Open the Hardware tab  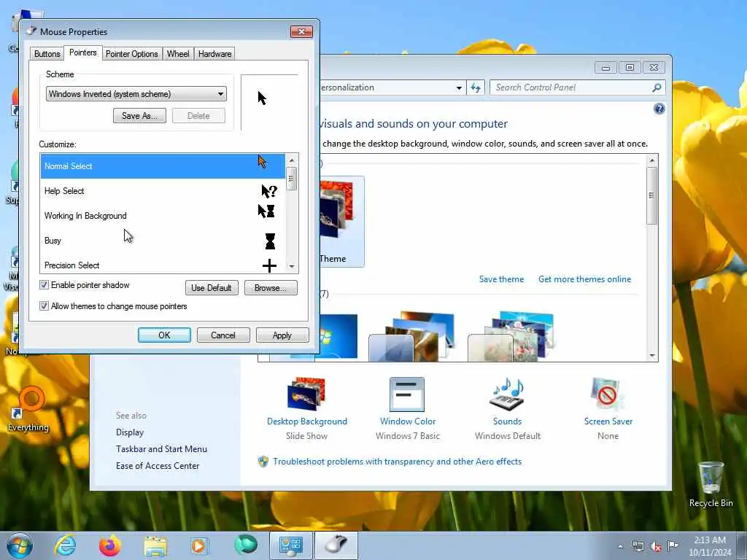click(x=214, y=54)
